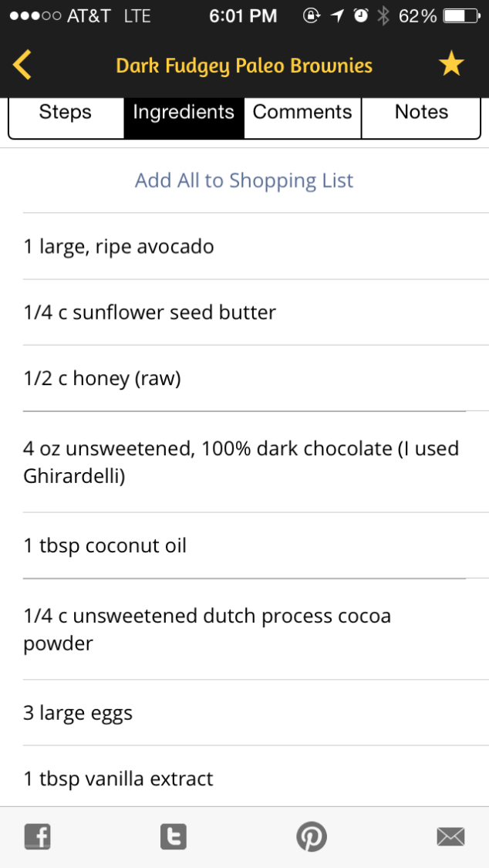Image resolution: width=489 pixels, height=868 pixels.
Task: Share recipe on Twitter
Action: tap(174, 836)
